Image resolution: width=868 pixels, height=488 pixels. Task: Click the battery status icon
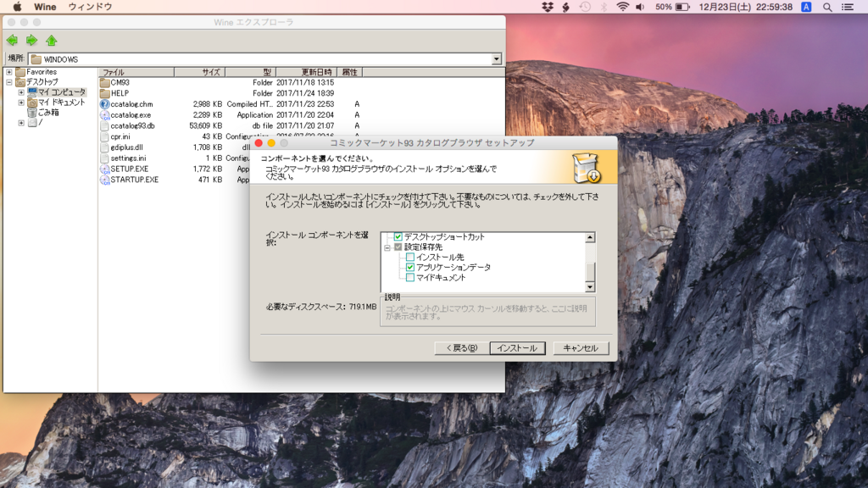(x=682, y=7)
